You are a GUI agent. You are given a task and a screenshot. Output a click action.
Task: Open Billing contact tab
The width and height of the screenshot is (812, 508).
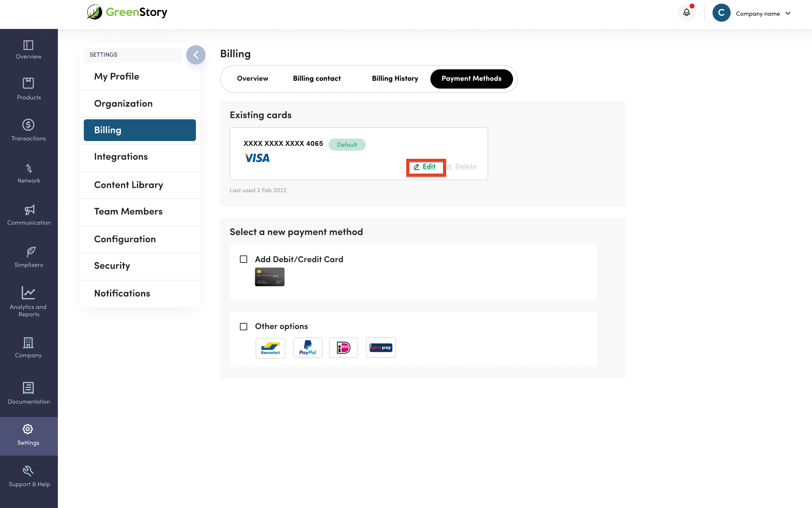click(316, 79)
